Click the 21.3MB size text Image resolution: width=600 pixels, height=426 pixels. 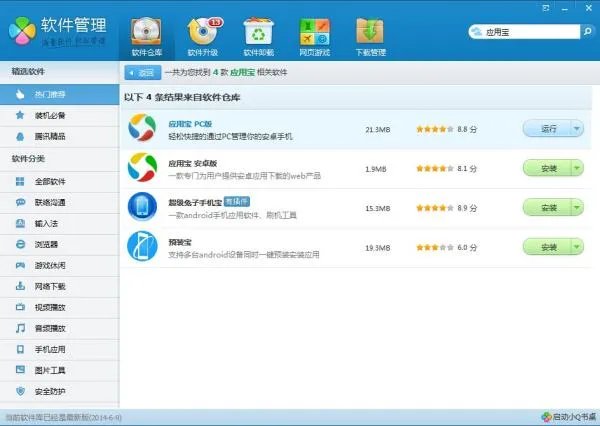point(378,130)
